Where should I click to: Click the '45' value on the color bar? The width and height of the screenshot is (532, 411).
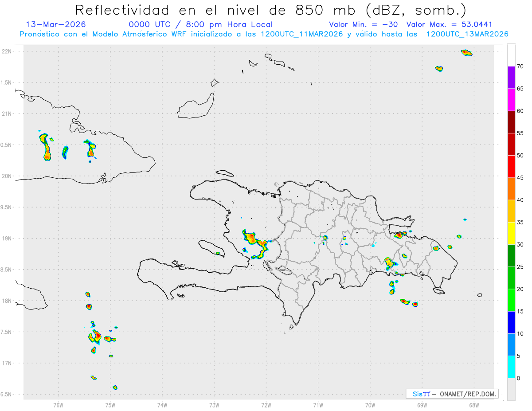pos(520,178)
